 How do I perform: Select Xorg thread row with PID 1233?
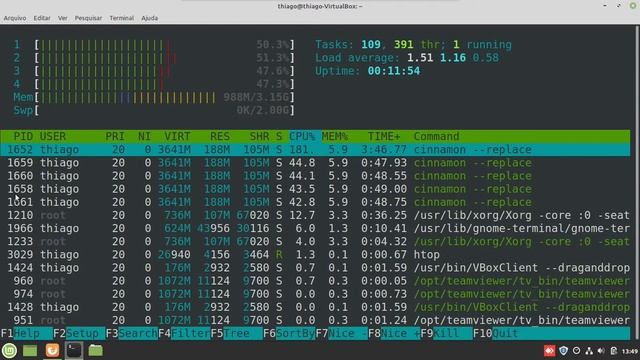coord(315,241)
